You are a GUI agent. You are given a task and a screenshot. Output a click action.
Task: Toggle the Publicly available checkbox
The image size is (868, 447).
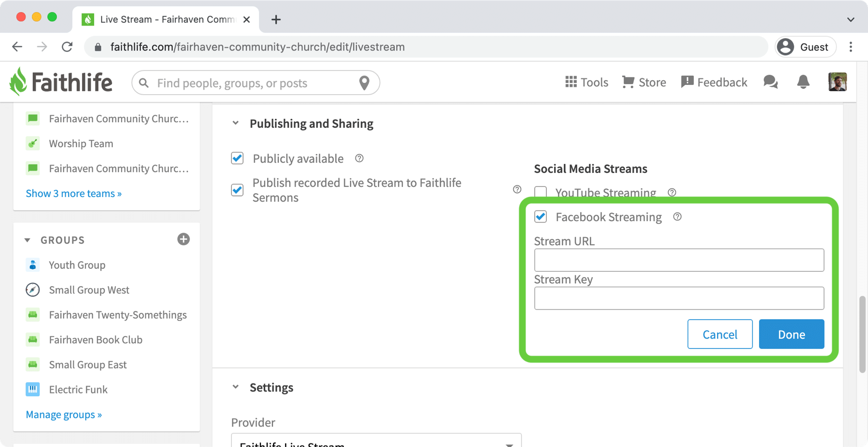[237, 158]
